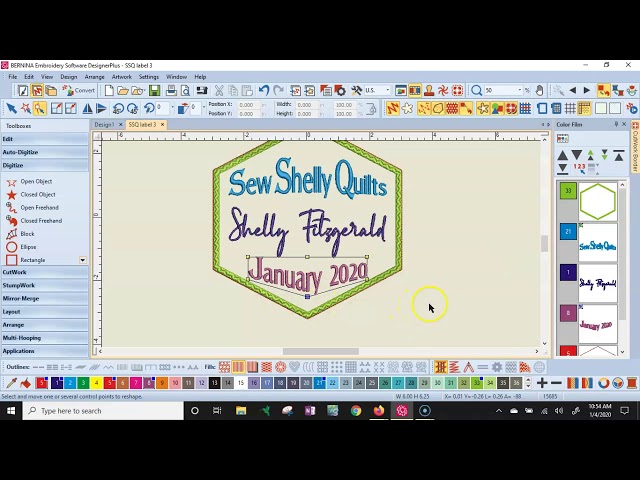Click the Zoom magnifier tool
Screen dimensions: 640x480
(x=476, y=90)
